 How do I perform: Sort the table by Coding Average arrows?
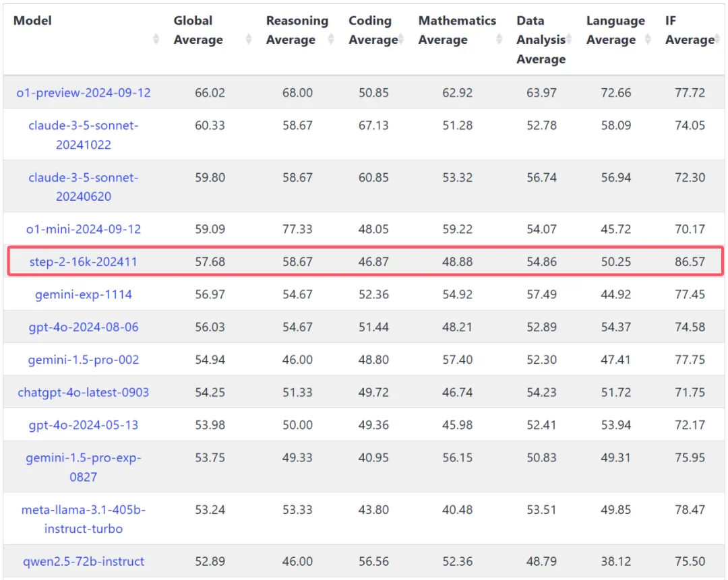tap(402, 40)
